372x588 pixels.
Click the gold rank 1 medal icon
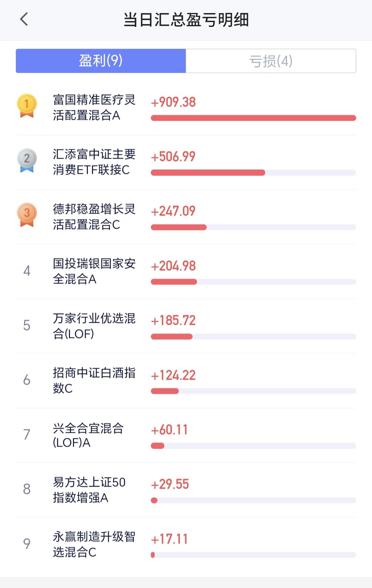click(x=27, y=106)
